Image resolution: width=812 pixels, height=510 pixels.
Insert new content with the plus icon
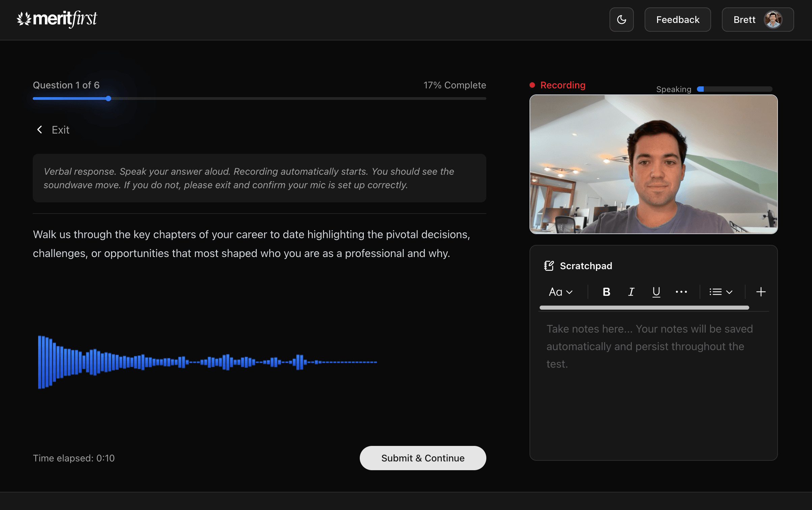coord(761,292)
